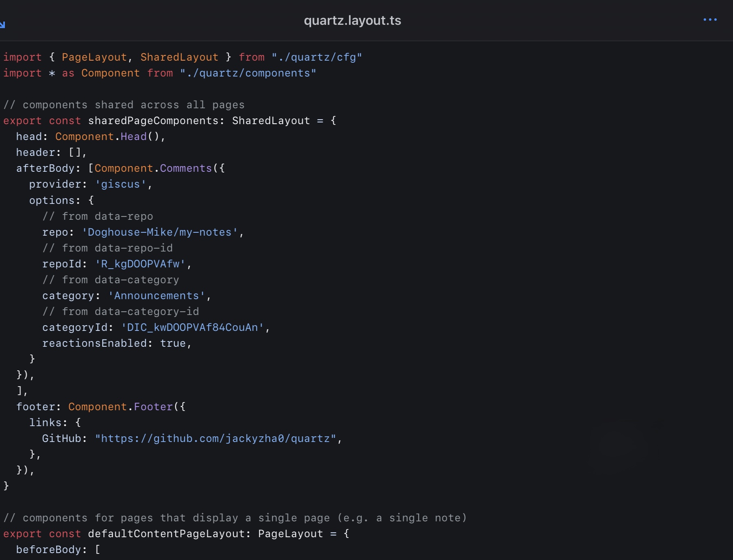The height and width of the screenshot is (560, 733).
Task: Click the true value of reactionsEnabled
Action: coord(173,343)
